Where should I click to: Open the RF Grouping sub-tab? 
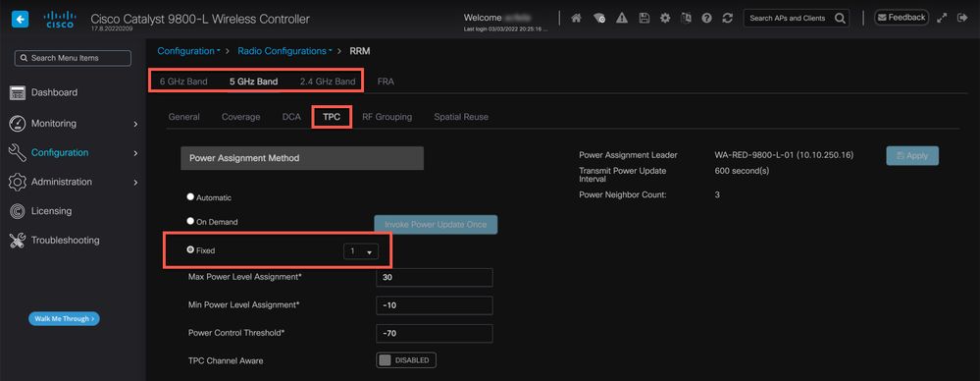(387, 117)
